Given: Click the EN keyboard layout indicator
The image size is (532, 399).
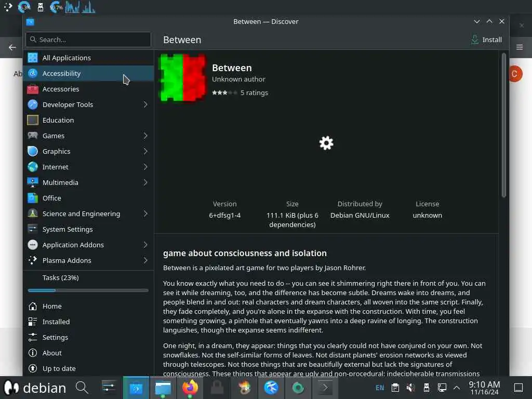Looking at the screenshot, I should click(380, 388).
